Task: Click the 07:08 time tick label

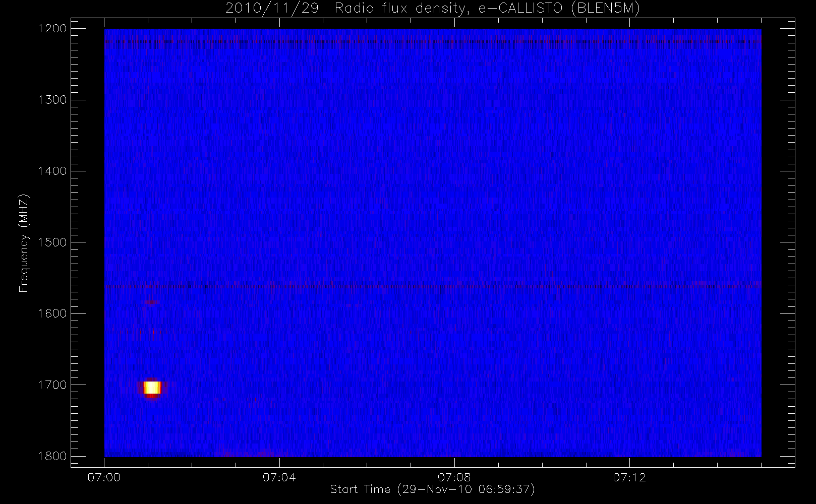Action: coord(454,477)
